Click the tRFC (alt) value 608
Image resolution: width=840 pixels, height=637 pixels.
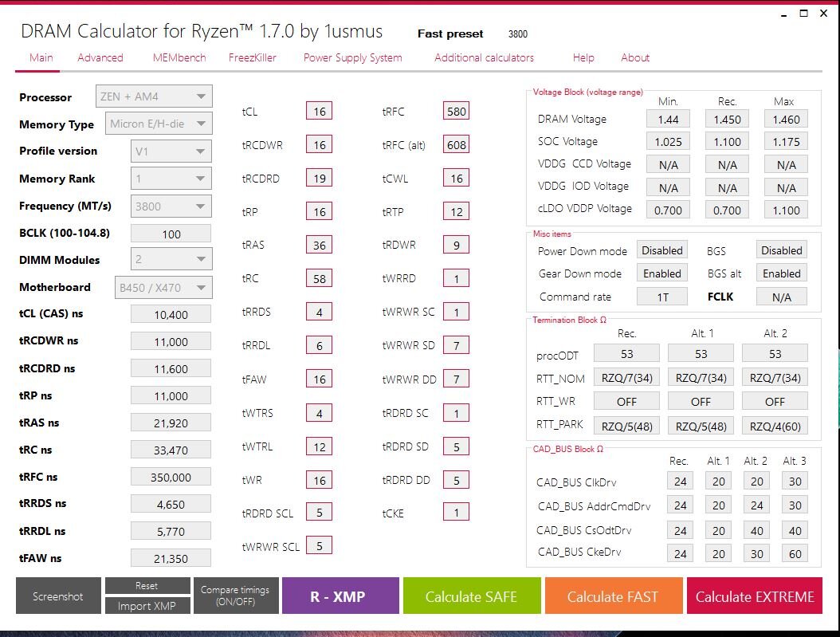457,144
